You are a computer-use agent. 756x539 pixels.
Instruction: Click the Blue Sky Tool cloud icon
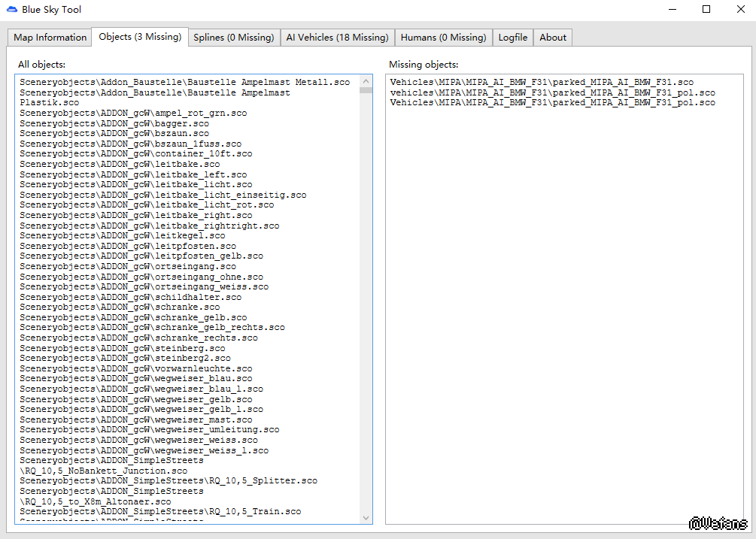(x=12, y=10)
